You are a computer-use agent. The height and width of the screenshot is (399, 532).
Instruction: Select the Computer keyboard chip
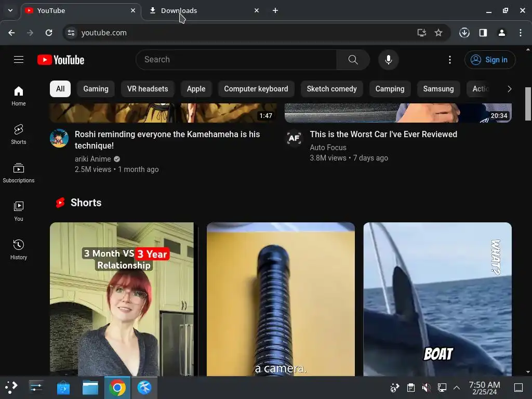click(256, 89)
